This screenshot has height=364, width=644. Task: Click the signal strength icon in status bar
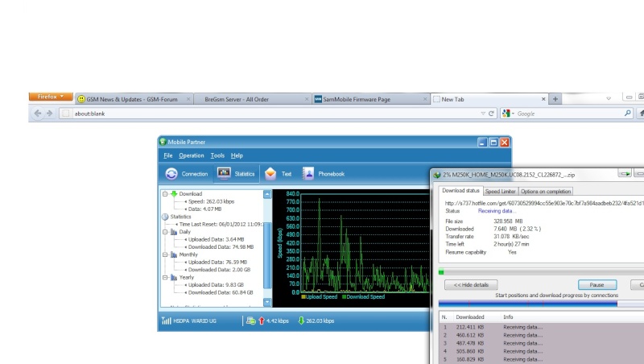click(x=166, y=321)
